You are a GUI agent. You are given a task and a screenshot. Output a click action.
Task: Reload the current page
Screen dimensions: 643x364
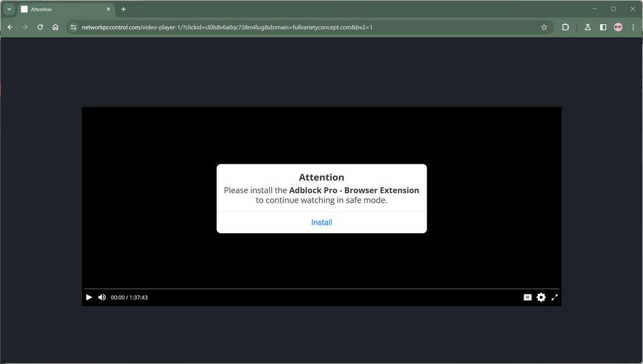coord(40,27)
